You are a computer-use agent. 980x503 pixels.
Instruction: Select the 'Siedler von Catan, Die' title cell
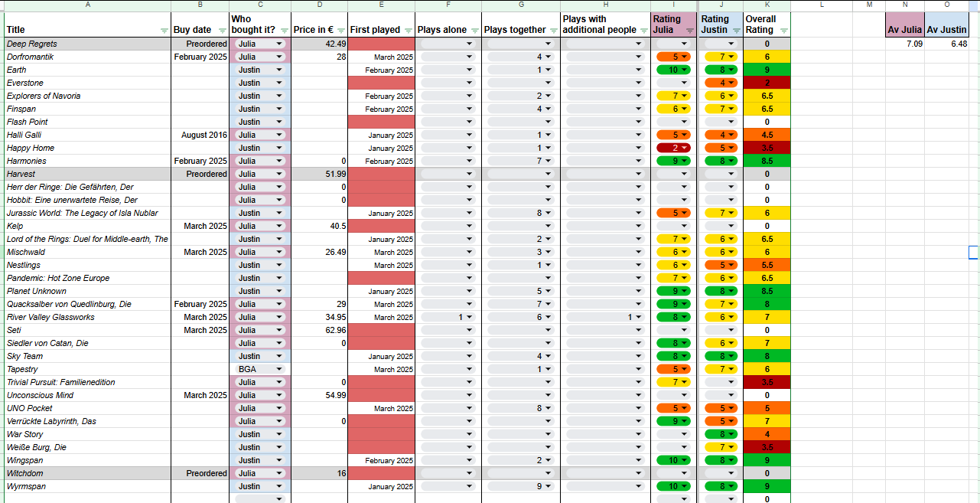coord(87,343)
